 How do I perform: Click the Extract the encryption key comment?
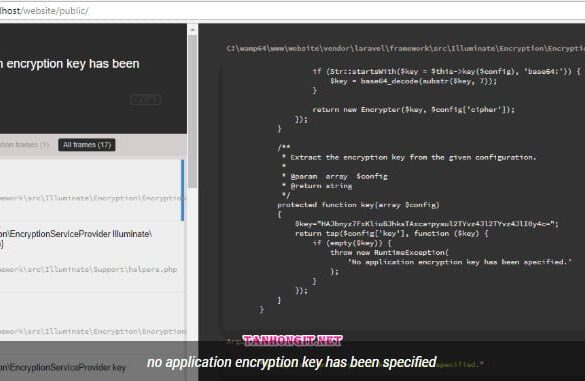pos(413,157)
